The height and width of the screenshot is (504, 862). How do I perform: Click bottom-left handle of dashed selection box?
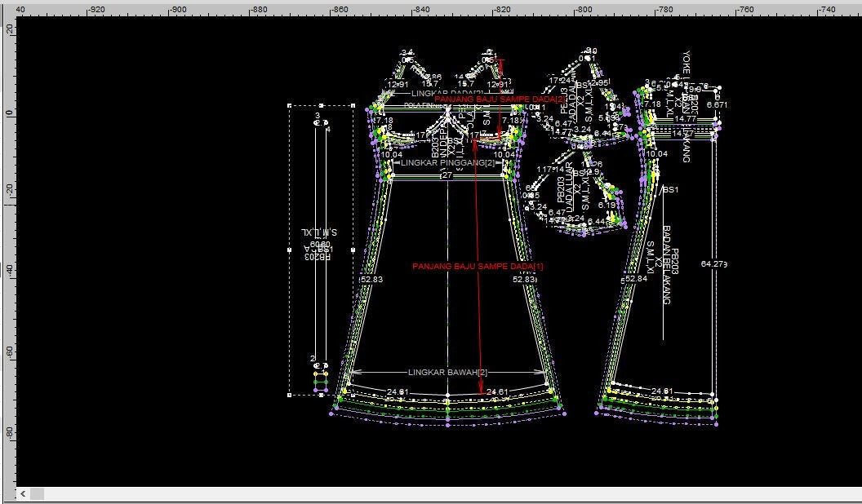290,395
